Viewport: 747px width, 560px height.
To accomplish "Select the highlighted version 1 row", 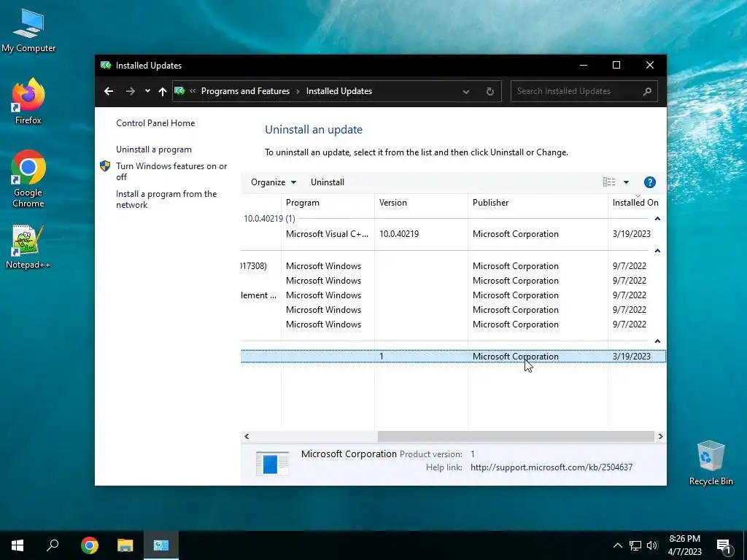I will [x=454, y=356].
